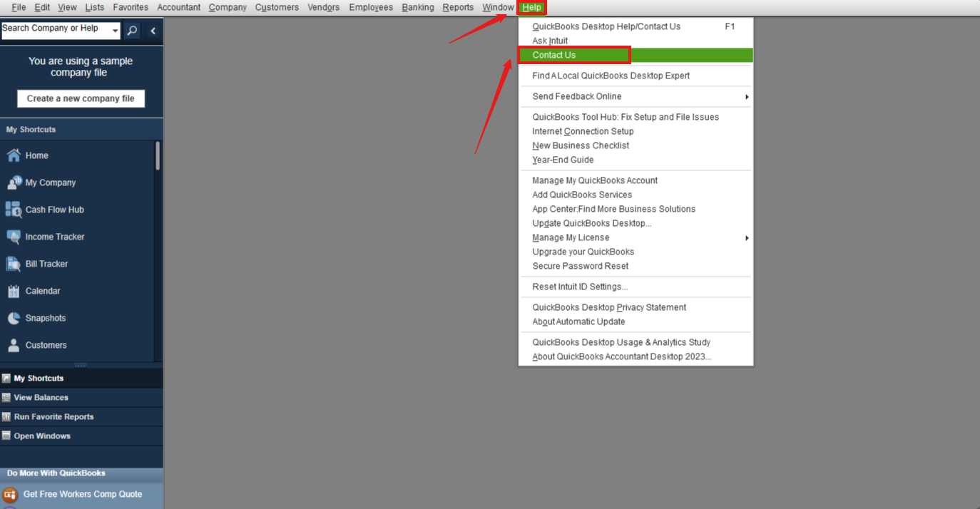Open the Cash Flow Hub icon
This screenshot has width=980, height=509.
tap(14, 210)
